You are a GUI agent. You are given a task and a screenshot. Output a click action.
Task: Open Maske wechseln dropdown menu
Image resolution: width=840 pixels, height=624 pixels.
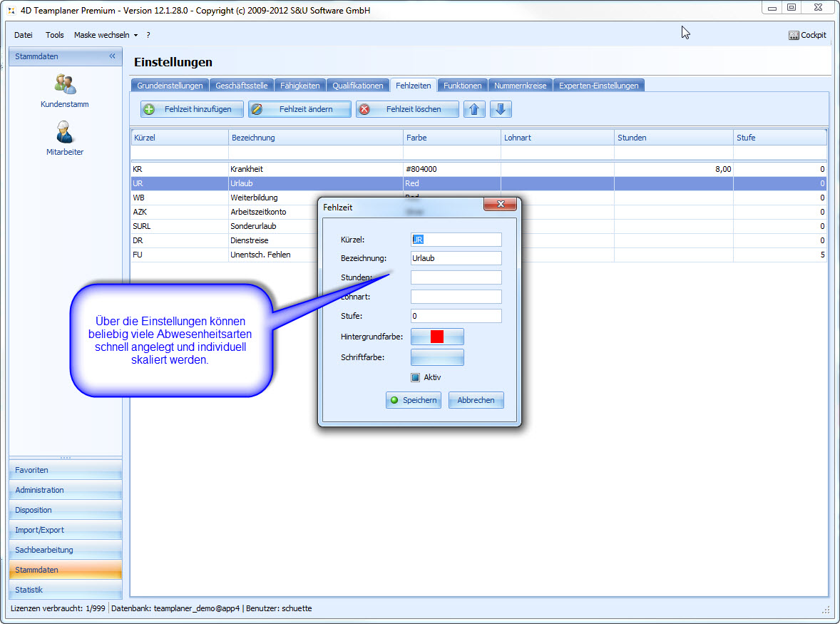pyautogui.click(x=106, y=35)
